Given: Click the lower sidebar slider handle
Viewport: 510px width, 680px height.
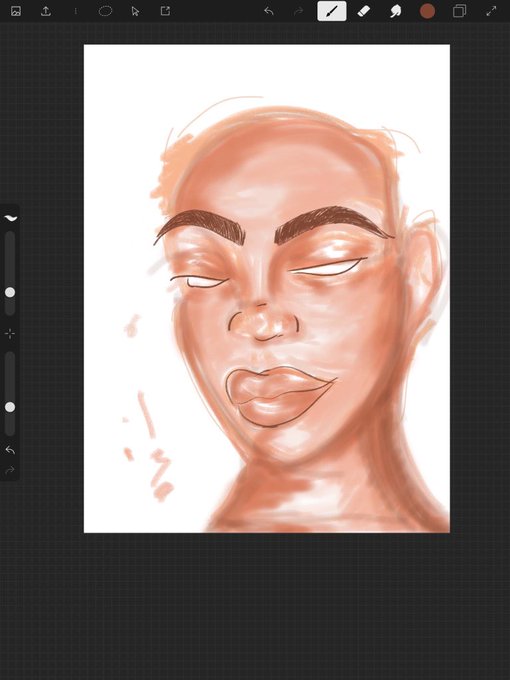Looking at the screenshot, I should click(10, 407).
